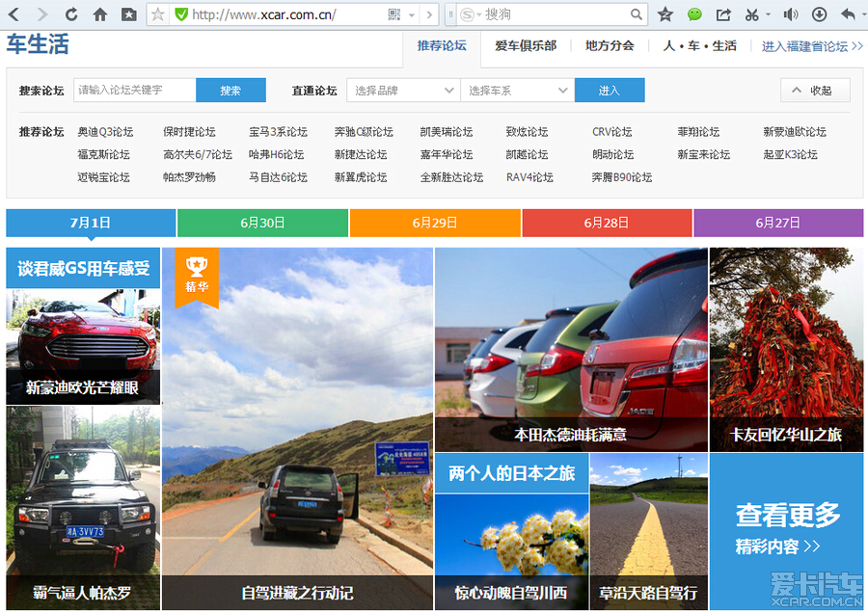Click the forum keyword search field
868x612 pixels.
coord(134,90)
